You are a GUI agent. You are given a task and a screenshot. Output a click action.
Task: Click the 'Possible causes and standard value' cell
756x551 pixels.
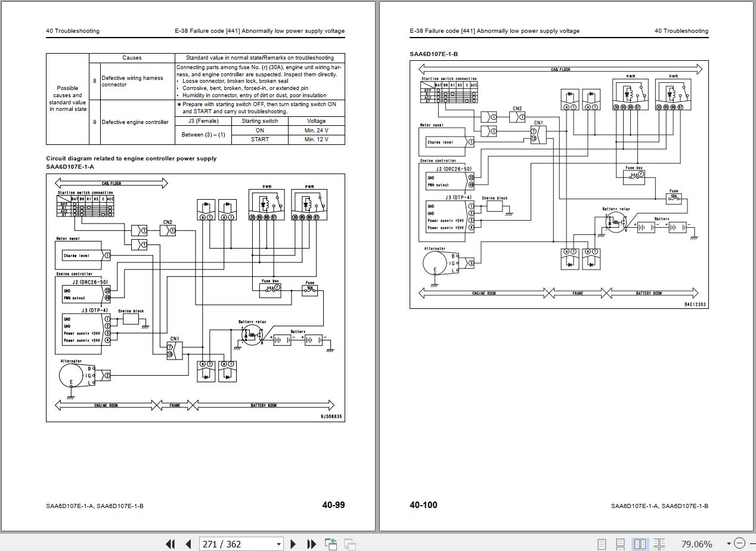tap(67, 98)
